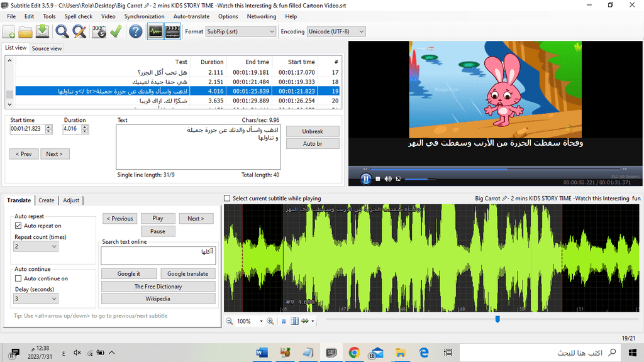Click The Free Dictionary button
This screenshot has width=644, height=362.
coord(158,287)
